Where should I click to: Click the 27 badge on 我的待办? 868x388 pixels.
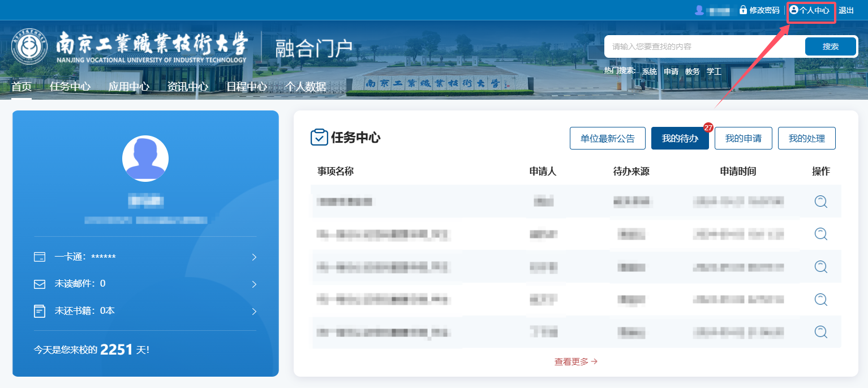pyautogui.click(x=708, y=127)
